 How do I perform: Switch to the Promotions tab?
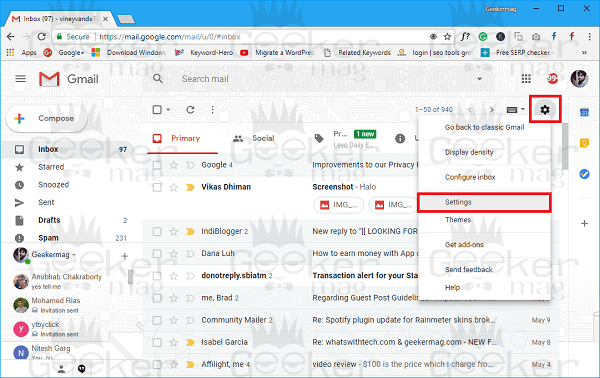click(345, 139)
